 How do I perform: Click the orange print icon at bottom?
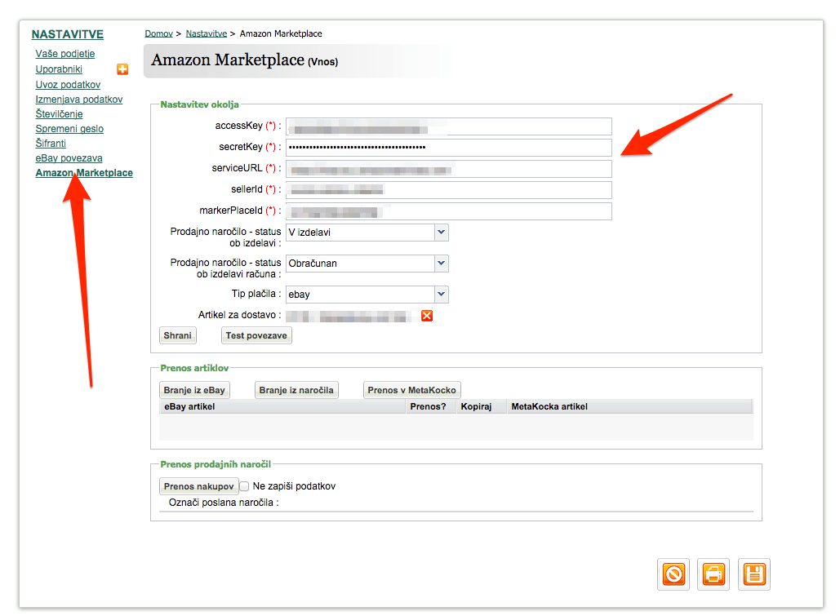(x=713, y=574)
